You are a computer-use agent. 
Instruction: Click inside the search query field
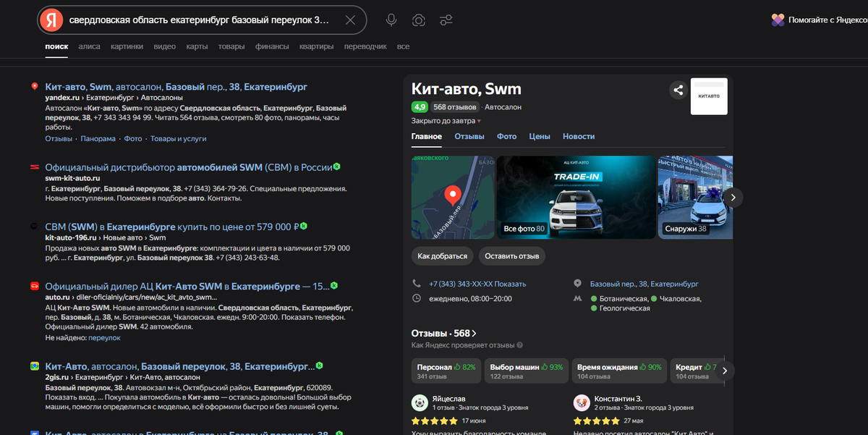pos(199,20)
